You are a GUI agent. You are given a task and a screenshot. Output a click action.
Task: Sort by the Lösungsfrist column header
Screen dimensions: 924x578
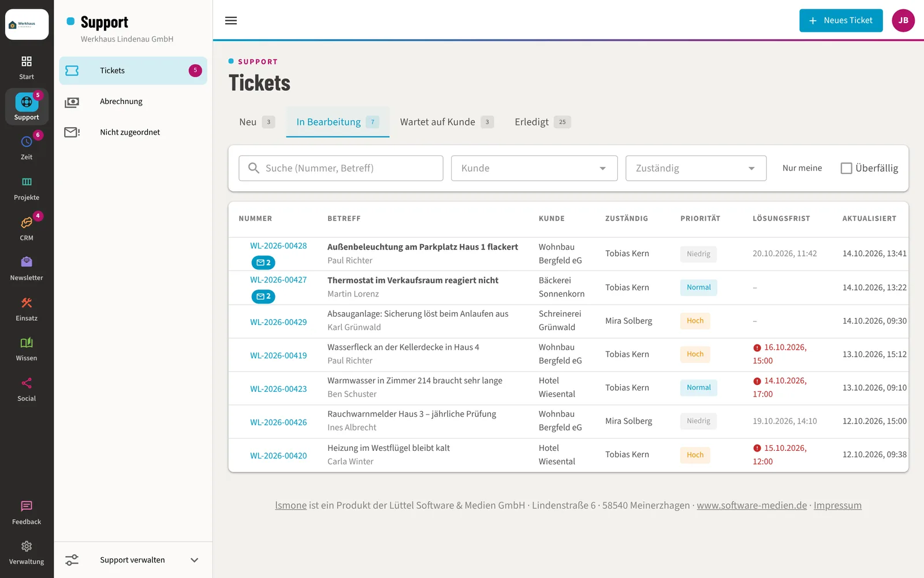pos(781,218)
